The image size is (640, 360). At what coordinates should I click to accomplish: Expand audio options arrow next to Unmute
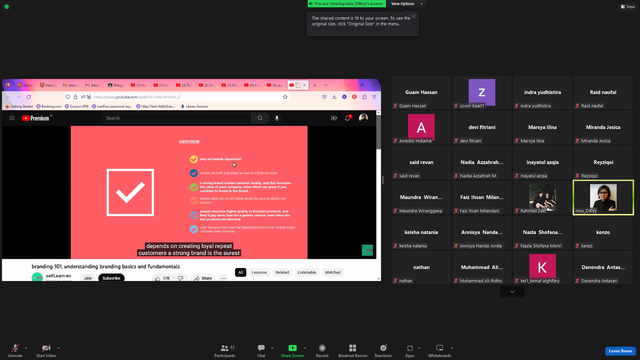pos(26,348)
